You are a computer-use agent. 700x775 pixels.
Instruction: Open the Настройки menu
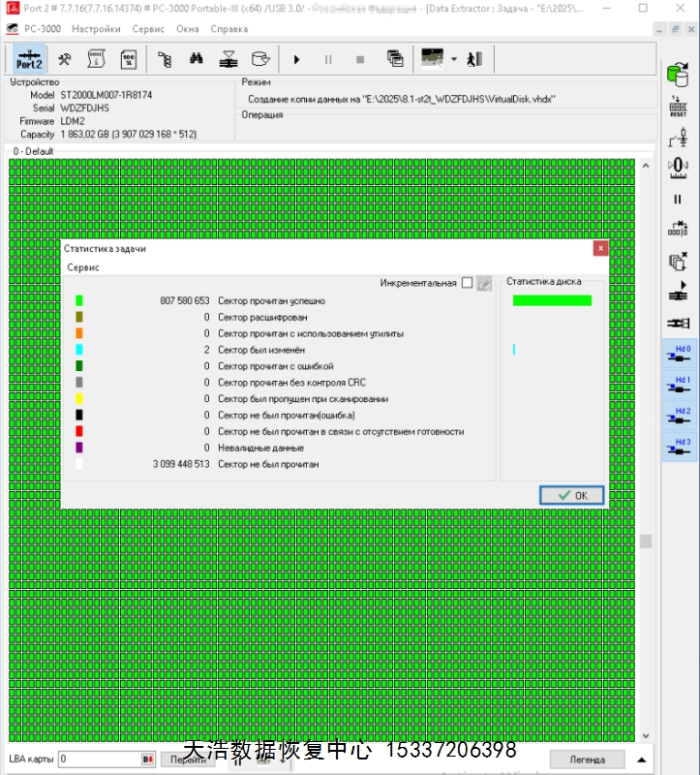pyautogui.click(x=96, y=29)
